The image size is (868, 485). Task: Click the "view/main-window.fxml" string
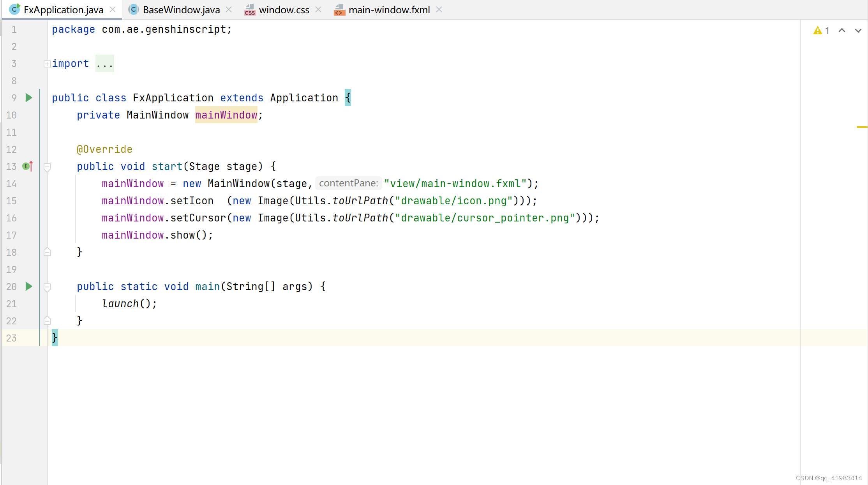pyautogui.click(x=455, y=184)
